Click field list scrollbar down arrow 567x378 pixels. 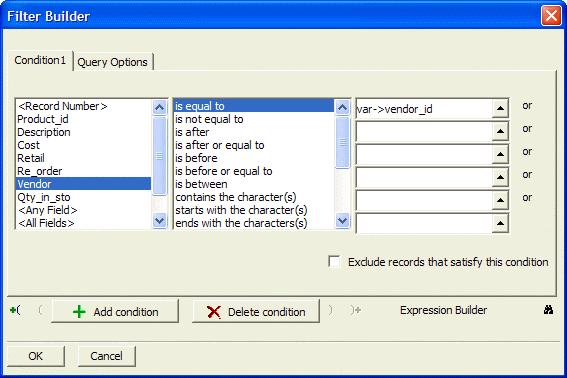click(x=159, y=220)
